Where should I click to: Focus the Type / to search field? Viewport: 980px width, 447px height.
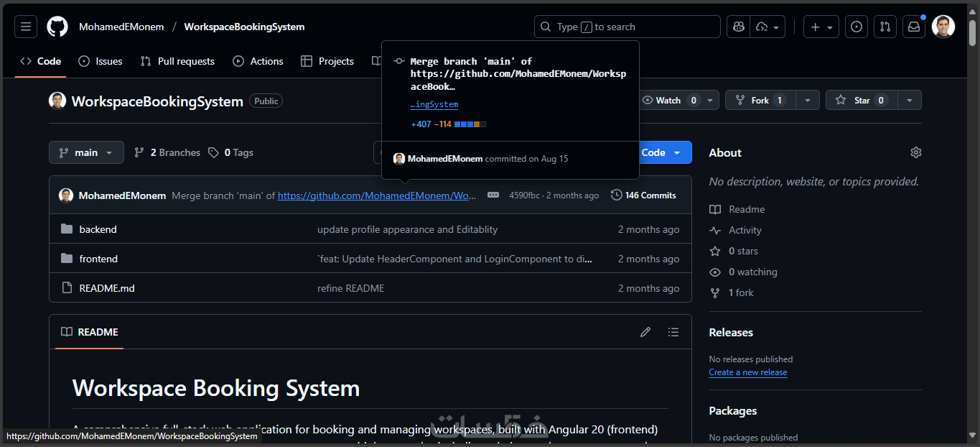click(x=627, y=27)
